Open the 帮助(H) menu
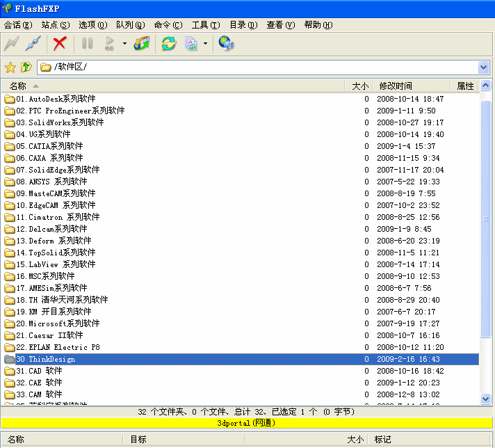495x448 pixels. coord(318,25)
